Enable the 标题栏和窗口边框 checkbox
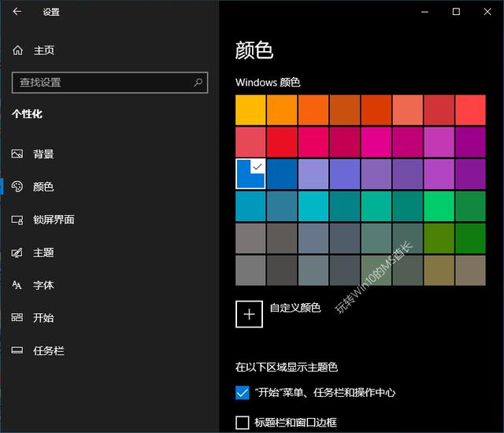504x433 pixels. pyautogui.click(x=243, y=423)
